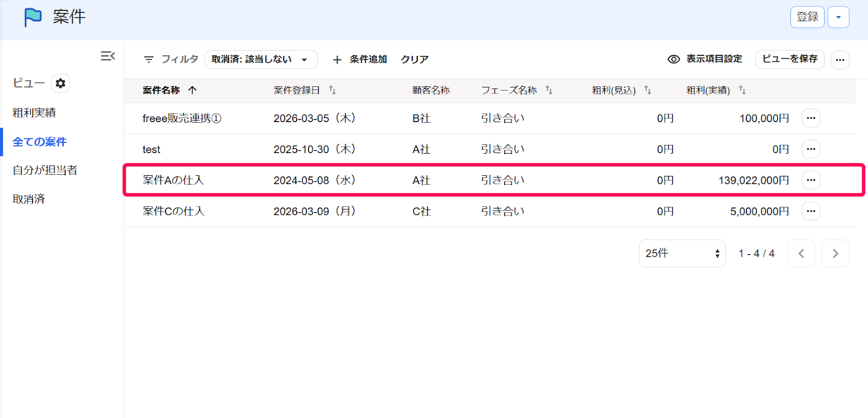Open toolbar more-options ellipsis button
The width and height of the screenshot is (868, 418).
840,60
